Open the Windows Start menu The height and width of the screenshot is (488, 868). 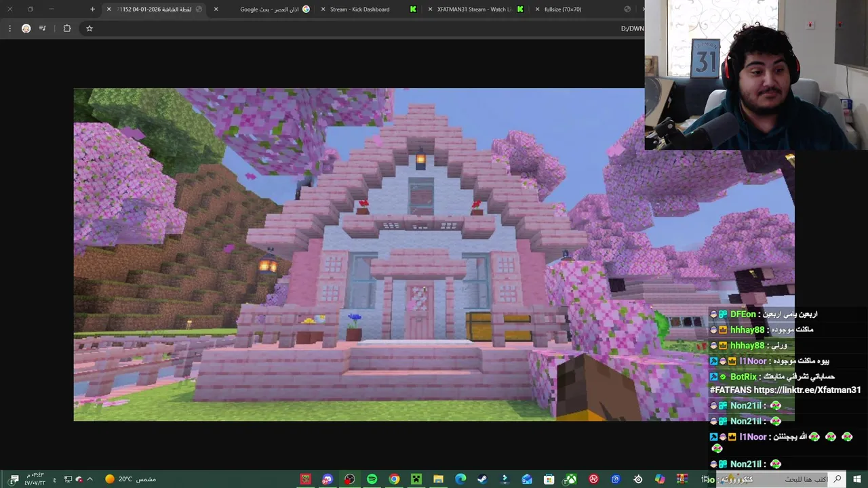pos(857,479)
